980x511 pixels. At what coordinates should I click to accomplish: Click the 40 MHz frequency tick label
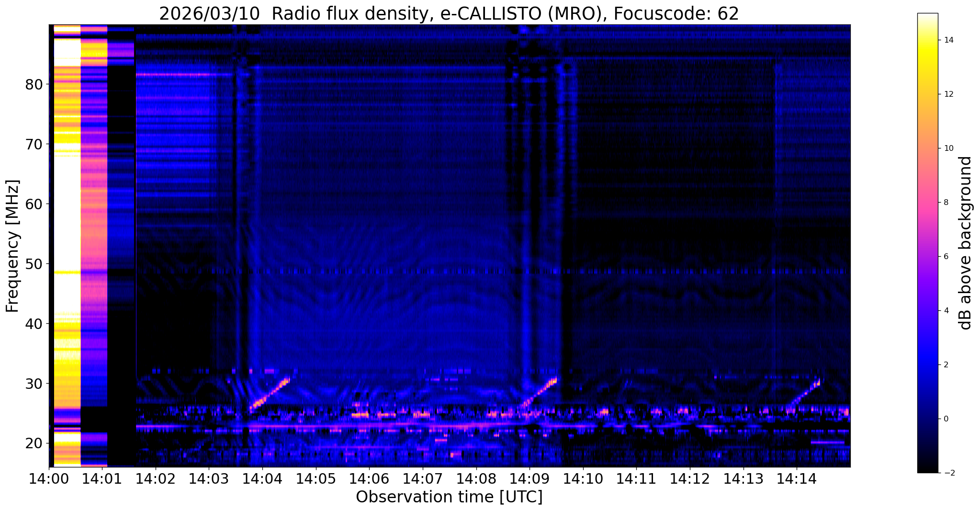click(34, 324)
